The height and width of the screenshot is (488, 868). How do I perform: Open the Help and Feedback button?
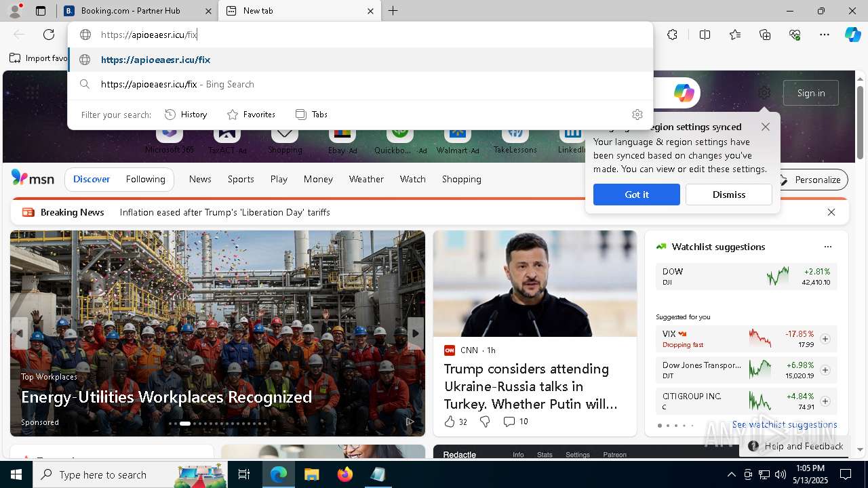pos(796,446)
